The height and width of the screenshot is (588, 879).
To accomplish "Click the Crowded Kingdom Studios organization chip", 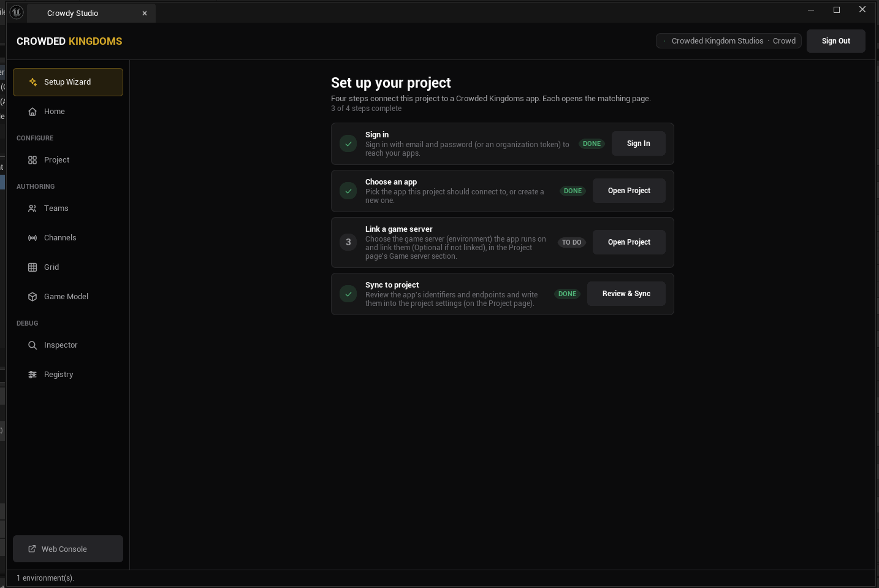I will [729, 41].
